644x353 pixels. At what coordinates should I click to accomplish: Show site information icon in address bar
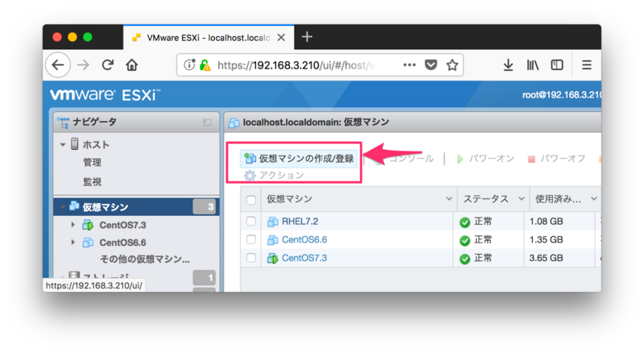pyautogui.click(x=189, y=64)
